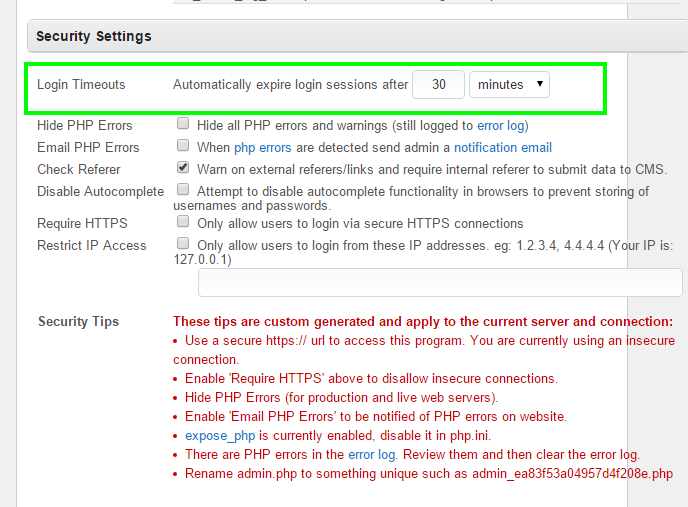688x507 pixels.
Task: Select the Security Tips heading label
Action: point(78,322)
